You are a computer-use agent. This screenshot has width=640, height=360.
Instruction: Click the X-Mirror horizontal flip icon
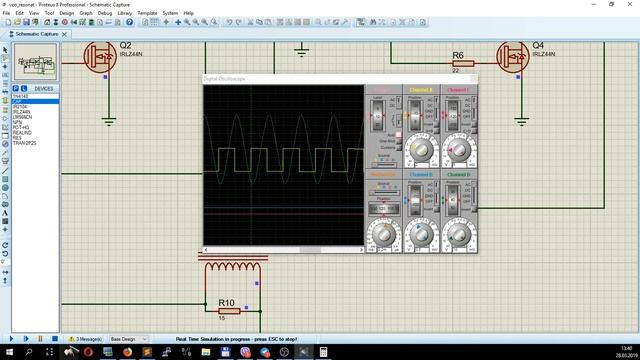[x=5, y=272]
